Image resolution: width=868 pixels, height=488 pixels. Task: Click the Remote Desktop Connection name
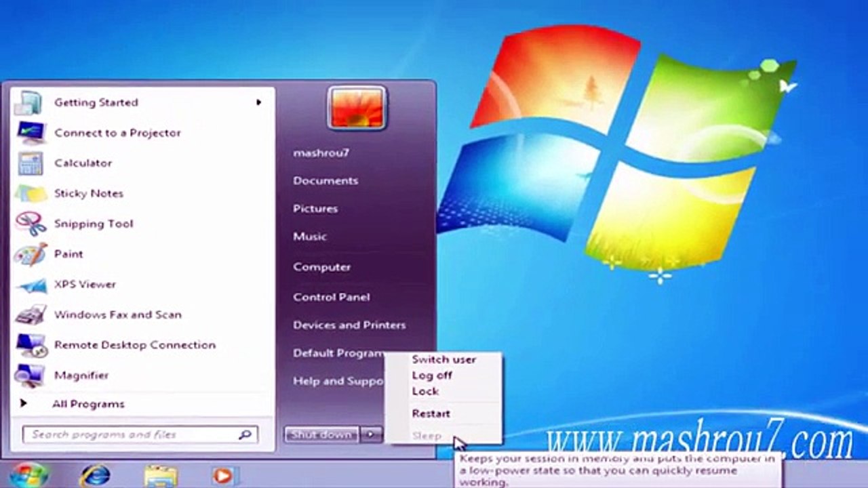point(135,345)
